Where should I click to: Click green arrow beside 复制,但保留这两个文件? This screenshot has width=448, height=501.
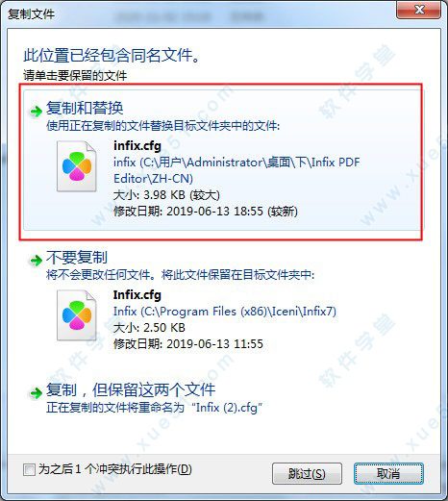(36, 392)
